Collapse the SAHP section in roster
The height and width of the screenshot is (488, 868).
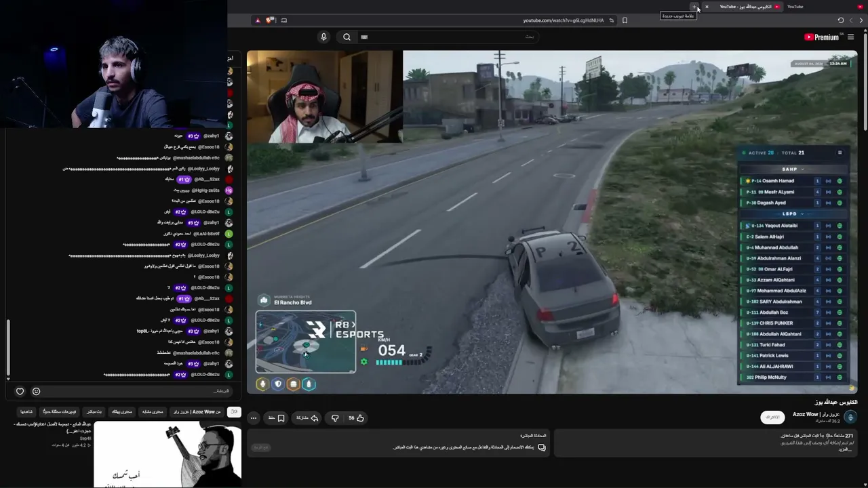click(x=792, y=169)
